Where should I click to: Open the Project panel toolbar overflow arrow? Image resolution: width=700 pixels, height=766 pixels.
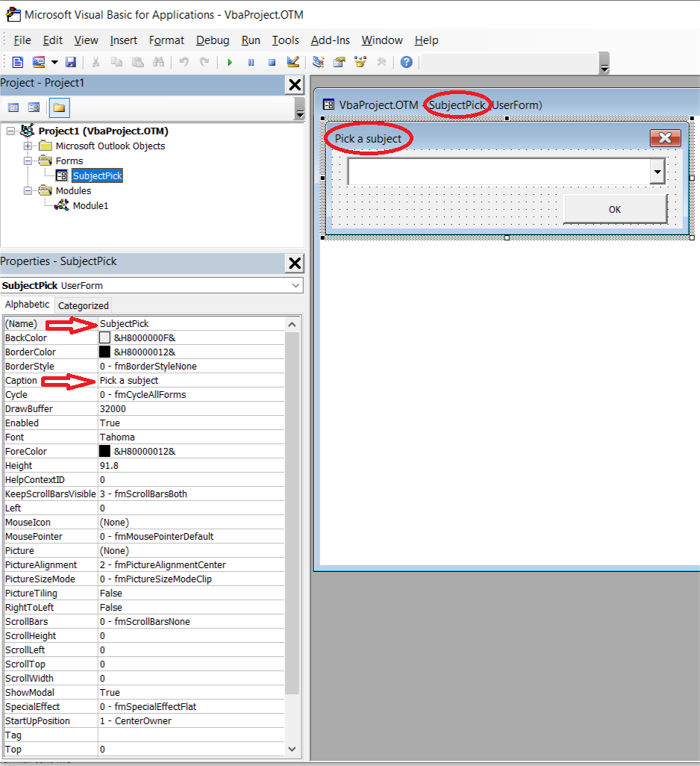[x=300, y=108]
